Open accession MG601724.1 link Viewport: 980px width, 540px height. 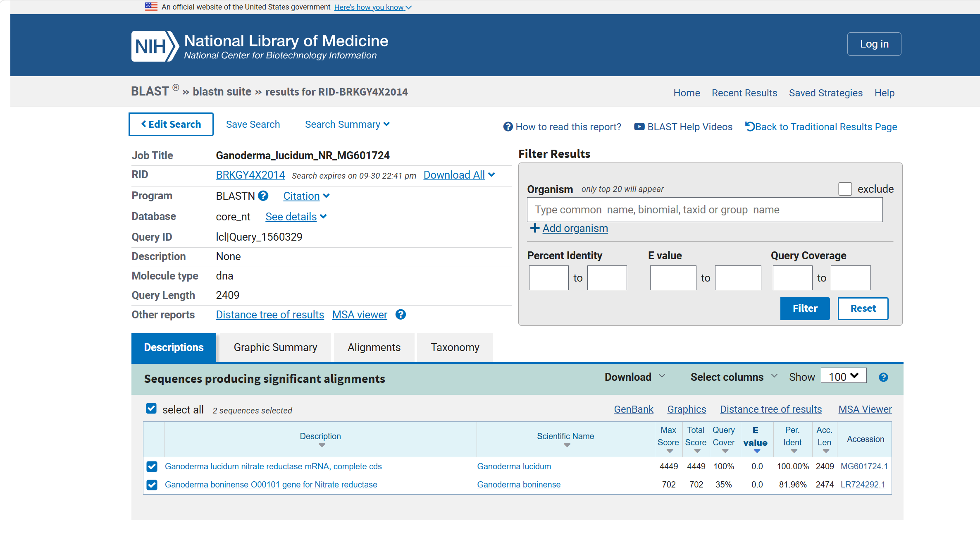[864, 466]
